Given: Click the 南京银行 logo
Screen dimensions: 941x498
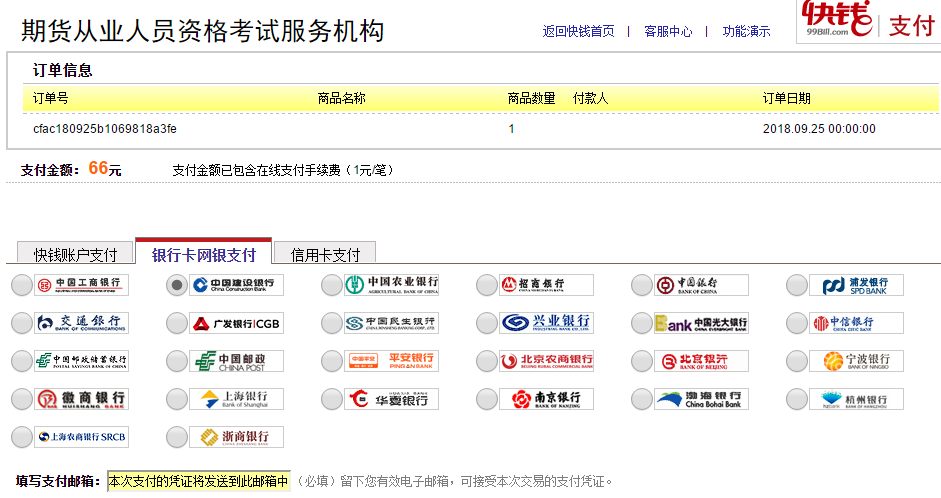Looking at the screenshot, I should [x=546, y=399].
